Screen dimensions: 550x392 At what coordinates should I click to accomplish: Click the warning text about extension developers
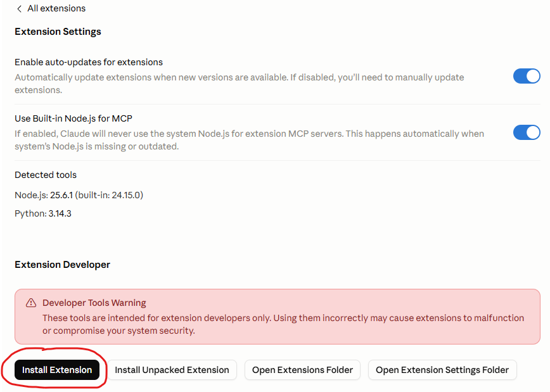[x=283, y=324]
